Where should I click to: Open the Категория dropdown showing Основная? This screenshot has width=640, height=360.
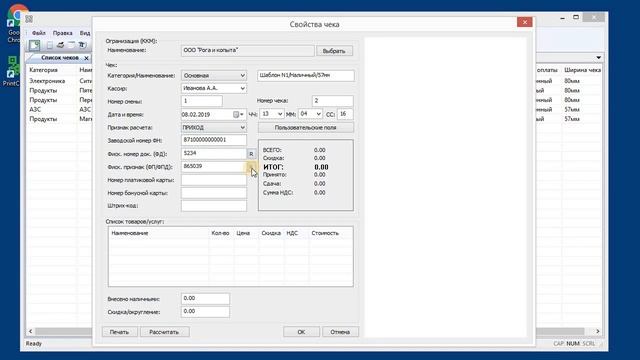[214, 76]
